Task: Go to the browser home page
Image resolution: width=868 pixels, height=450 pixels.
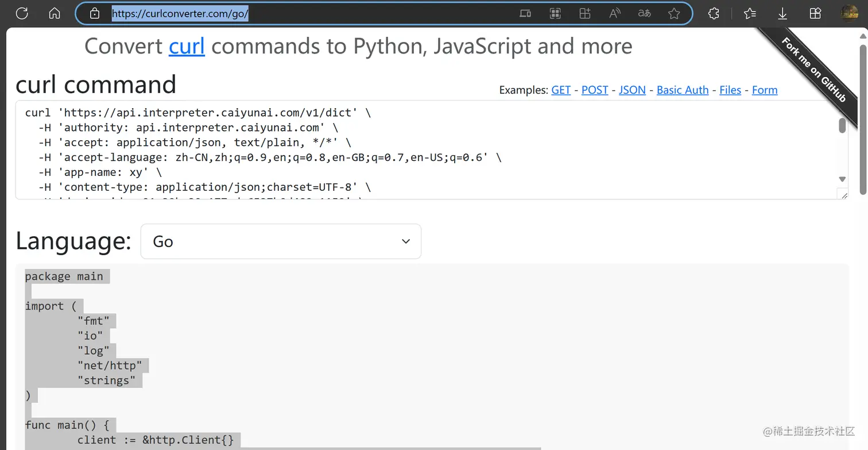Action: [x=55, y=13]
